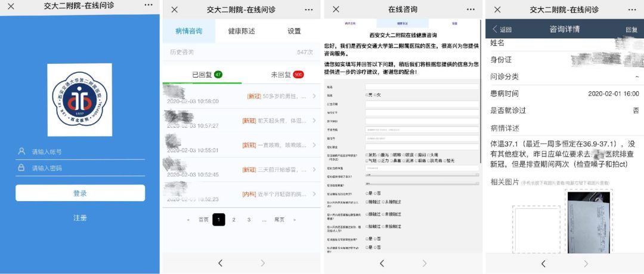
Task: Click the upper of the two form sliders
Action: (x=422, y=176)
